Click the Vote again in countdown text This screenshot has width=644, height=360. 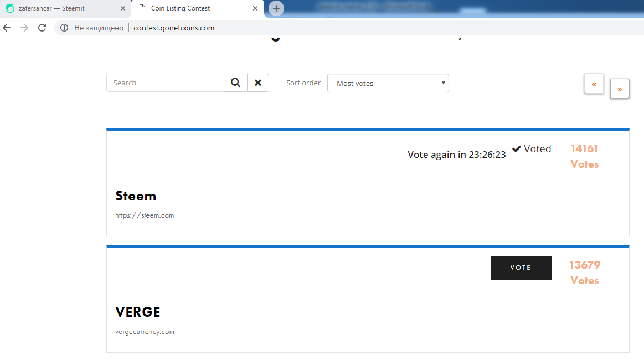point(456,155)
